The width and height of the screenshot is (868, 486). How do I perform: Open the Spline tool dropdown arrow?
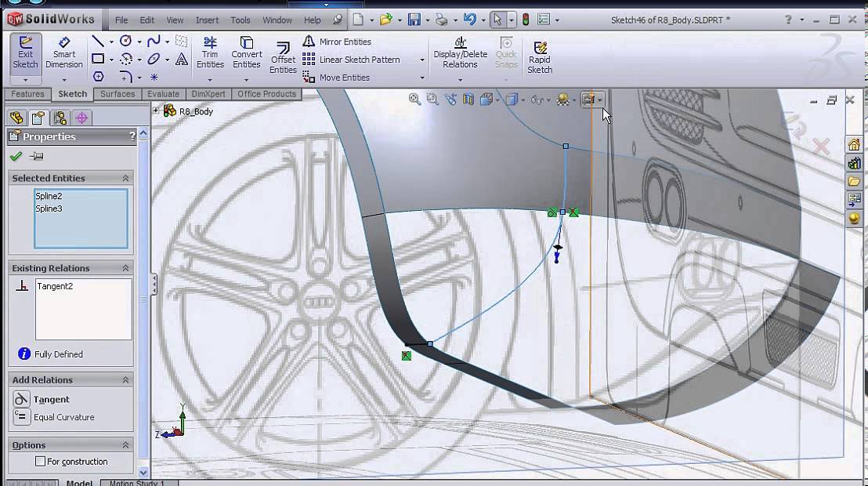click(x=167, y=42)
